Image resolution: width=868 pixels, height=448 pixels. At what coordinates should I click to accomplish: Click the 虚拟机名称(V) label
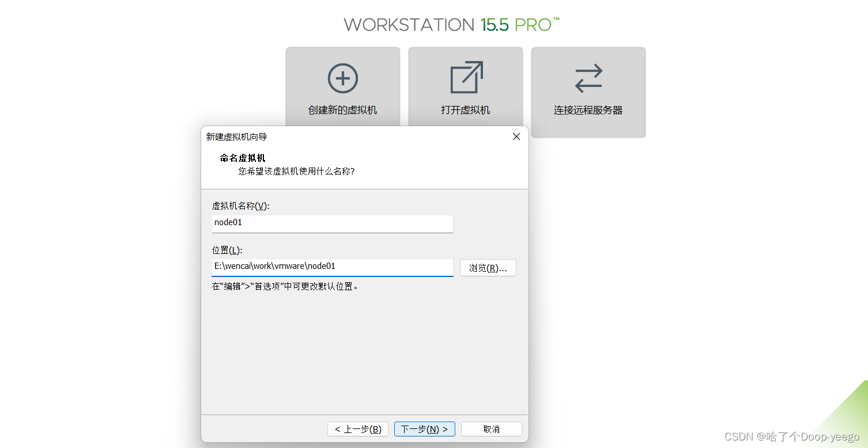point(240,206)
